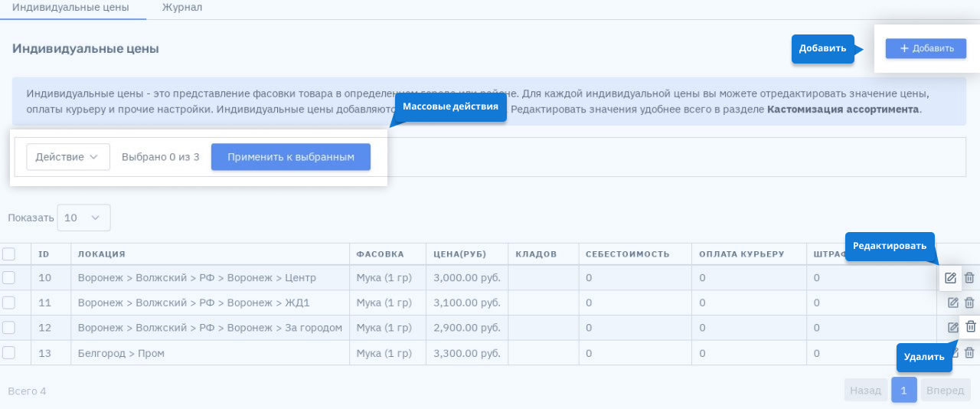Delete the ЖД1 location row
Screen dimensions: 980x409
point(969,303)
